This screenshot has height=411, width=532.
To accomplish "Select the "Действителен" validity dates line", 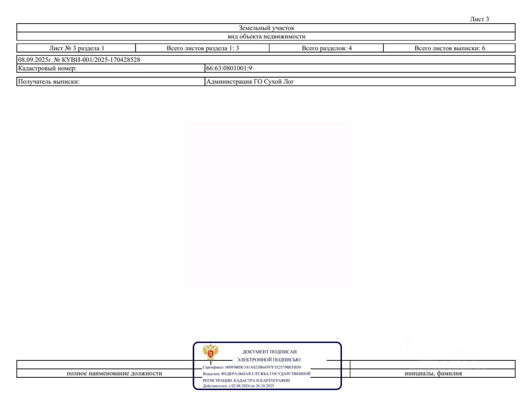I will click(x=239, y=386).
